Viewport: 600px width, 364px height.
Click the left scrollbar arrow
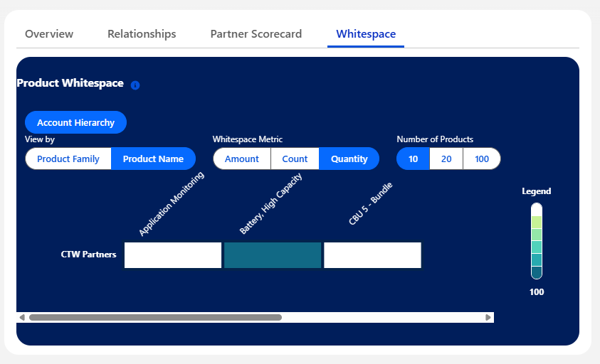tap(22, 318)
